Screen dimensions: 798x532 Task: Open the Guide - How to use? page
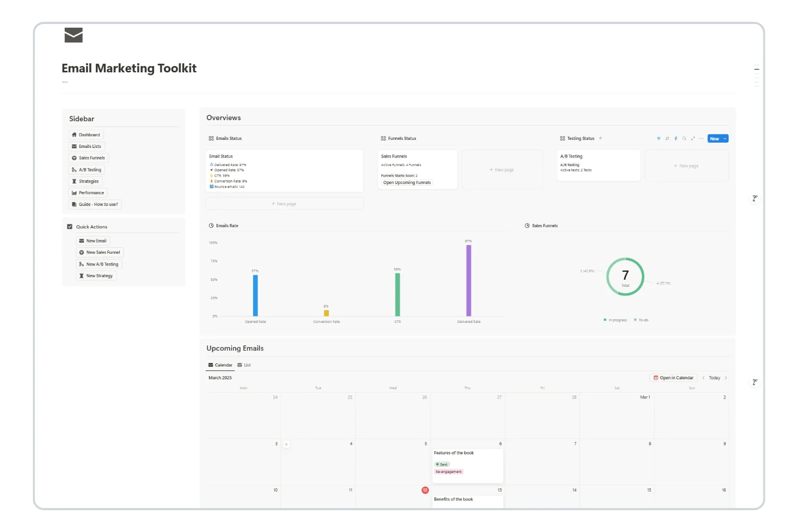tap(95, 204)
